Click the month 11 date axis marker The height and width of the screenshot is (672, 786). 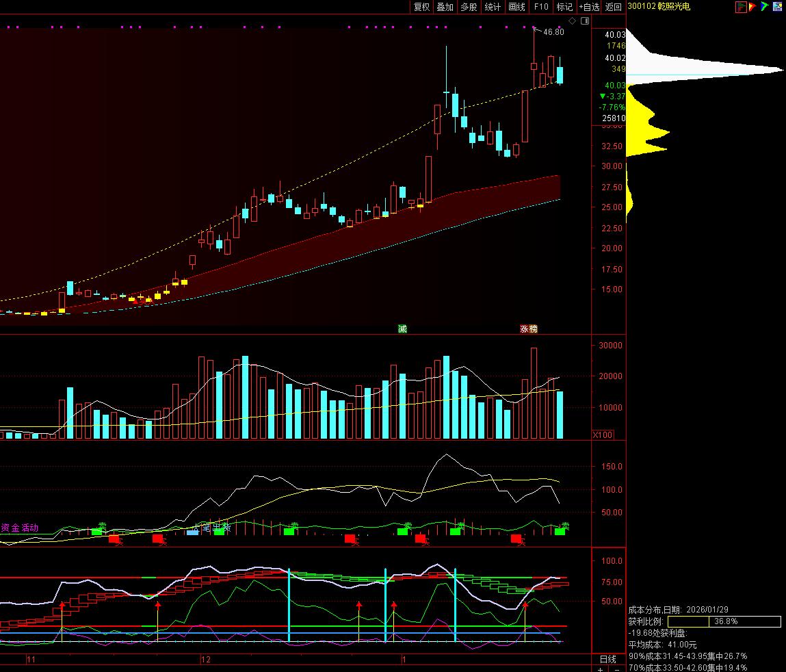(31, 660)
